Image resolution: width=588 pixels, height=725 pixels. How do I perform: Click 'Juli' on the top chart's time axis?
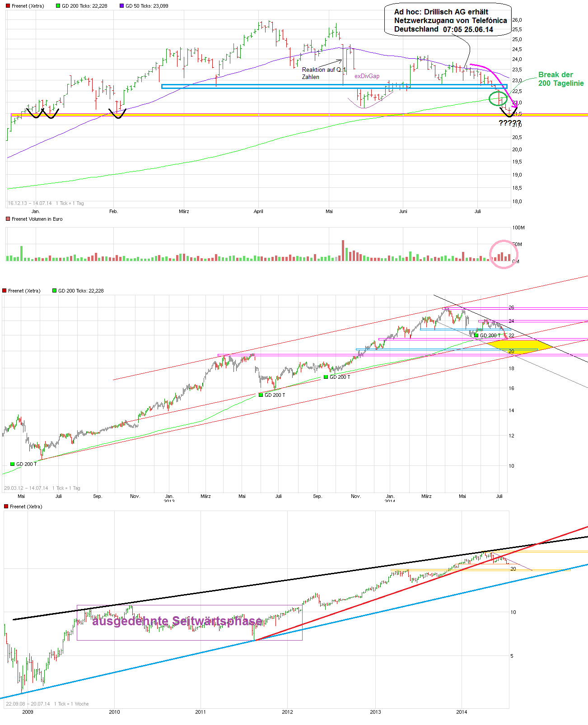tap(478, 211)
